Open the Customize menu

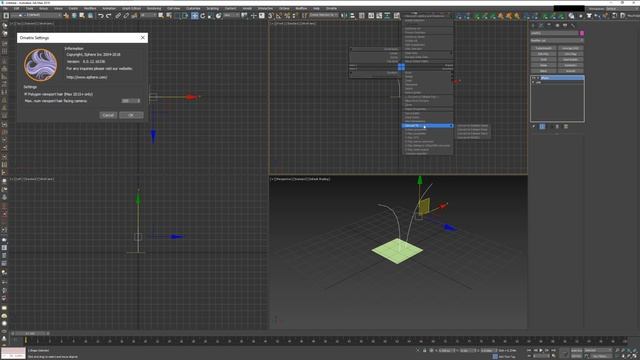point(193,9)
